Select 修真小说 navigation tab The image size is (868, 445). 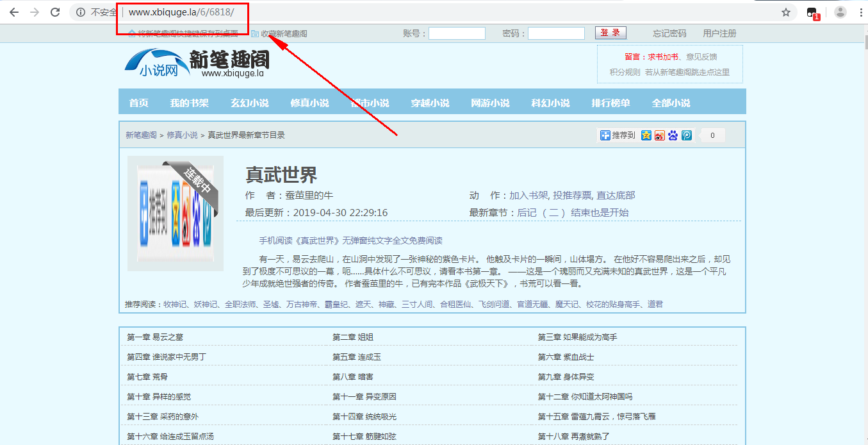309,103
